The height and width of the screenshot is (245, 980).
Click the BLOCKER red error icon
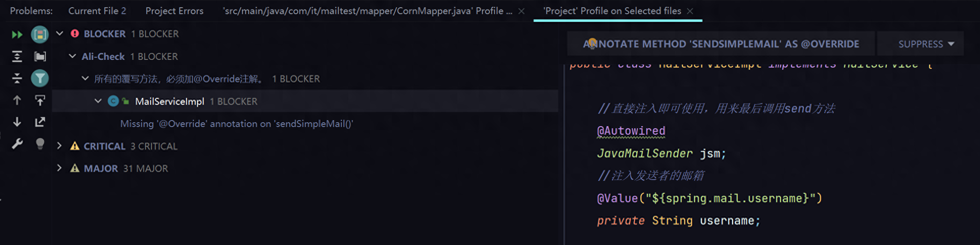[75, 33]
